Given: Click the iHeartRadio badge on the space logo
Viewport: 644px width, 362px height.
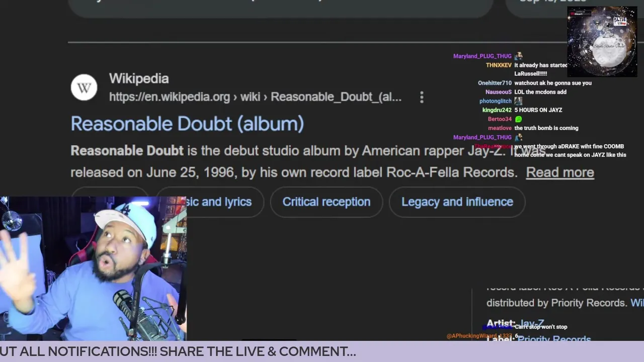Looking at the screenshot, I should (x=581, y=13).
